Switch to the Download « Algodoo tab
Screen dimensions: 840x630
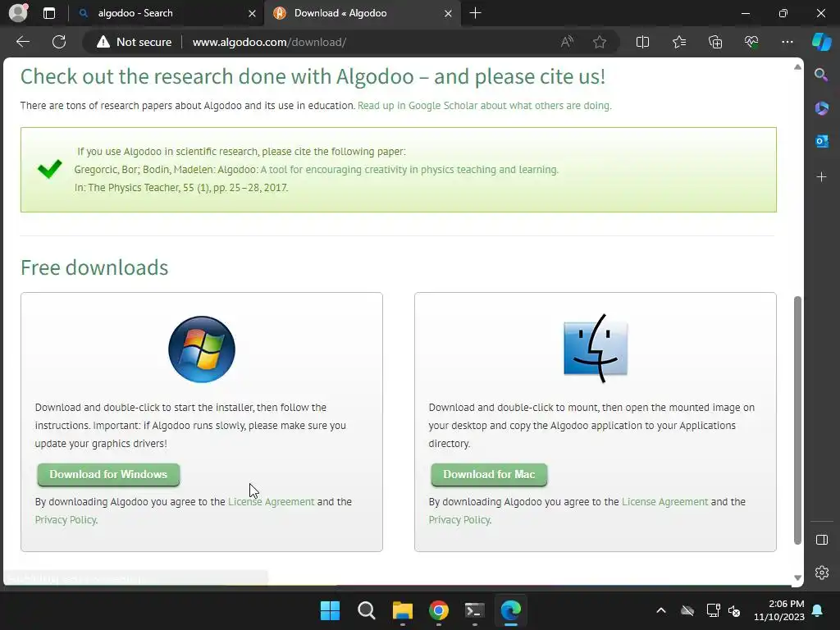tap(362, 13)
